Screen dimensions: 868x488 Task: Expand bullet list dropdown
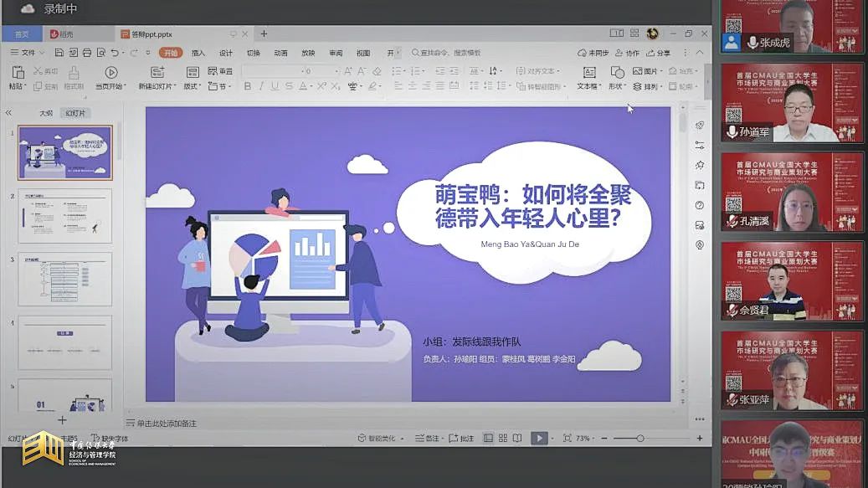click(x=406, y=71)
